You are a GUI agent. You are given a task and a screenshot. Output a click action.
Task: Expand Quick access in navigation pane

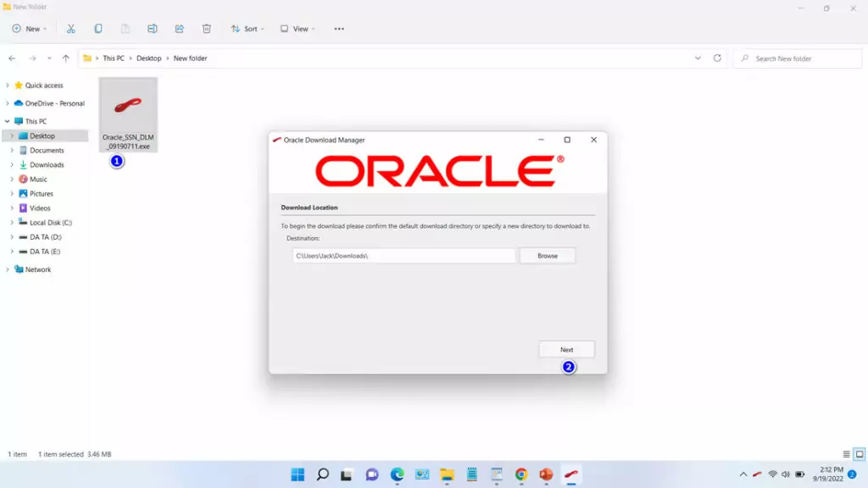pyautogui.click(x=7, y=86)
